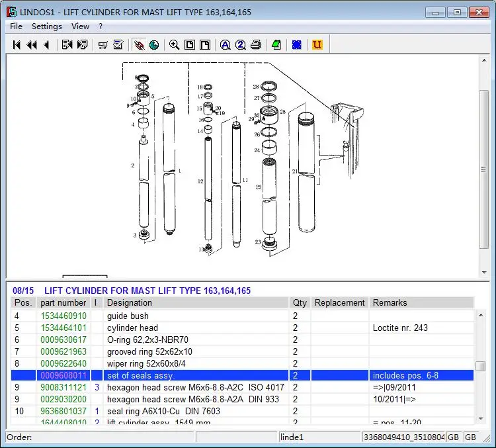Select the highlighted set of seals assy. row
Viewport: 496px width, 448px height.
(x=198, y=376)
